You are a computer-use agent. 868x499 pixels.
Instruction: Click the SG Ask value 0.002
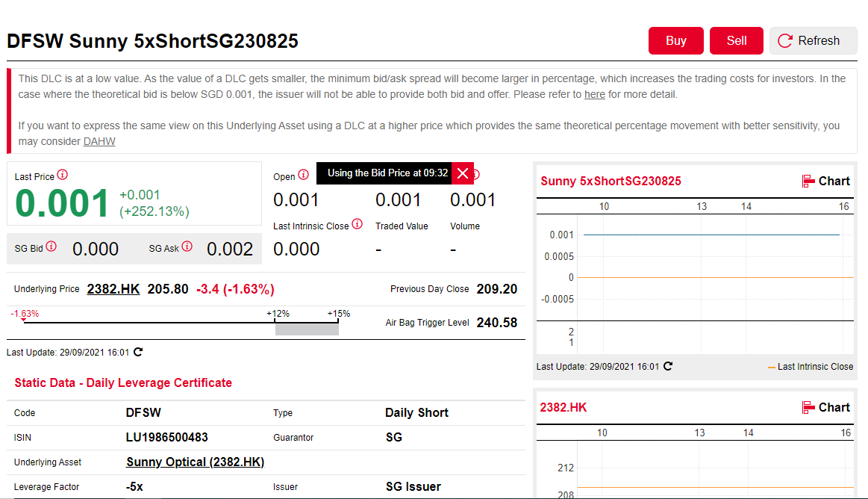point(230,249)
